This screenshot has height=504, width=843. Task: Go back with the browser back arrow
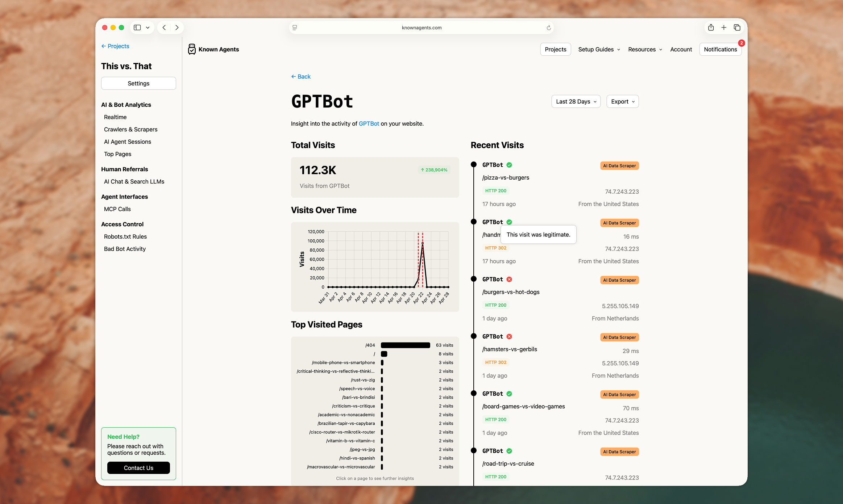164,28
